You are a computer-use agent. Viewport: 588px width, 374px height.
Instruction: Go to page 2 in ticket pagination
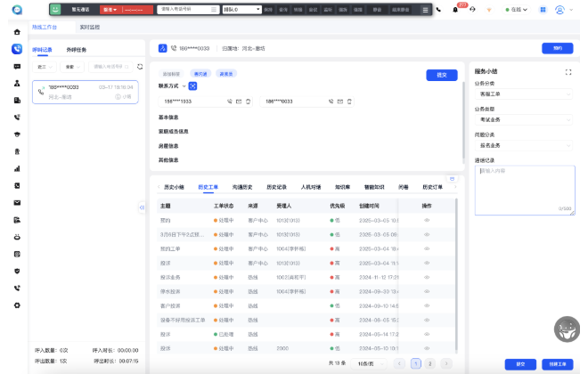point(429,363)
